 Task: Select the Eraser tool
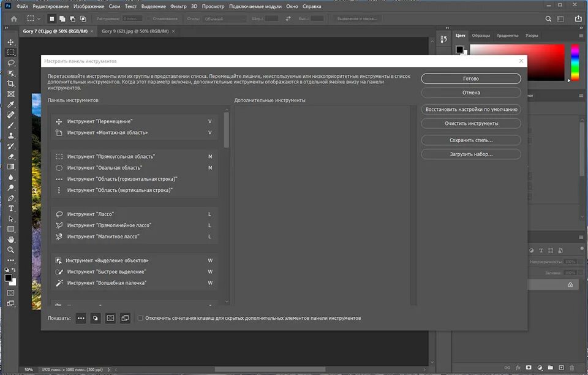(11, 156)
